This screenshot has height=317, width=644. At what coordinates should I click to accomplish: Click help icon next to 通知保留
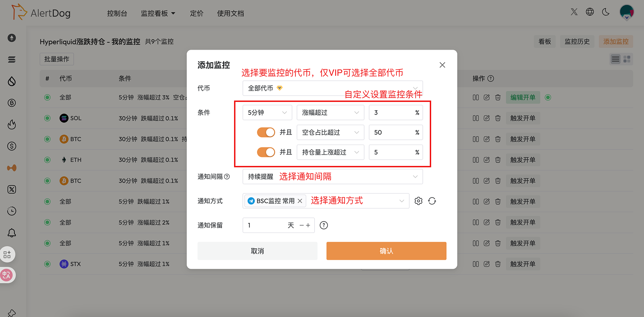coord(323,225)
